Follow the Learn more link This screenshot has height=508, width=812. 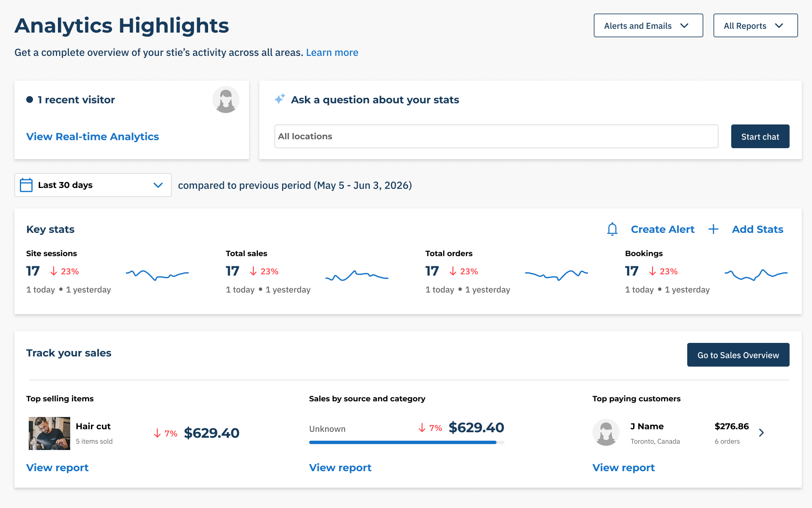pyautogui.click(x=332, y=52)
